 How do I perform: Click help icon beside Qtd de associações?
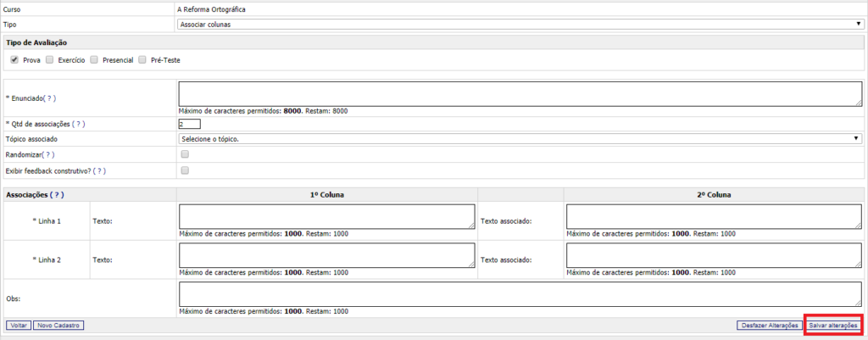(78, 124)
